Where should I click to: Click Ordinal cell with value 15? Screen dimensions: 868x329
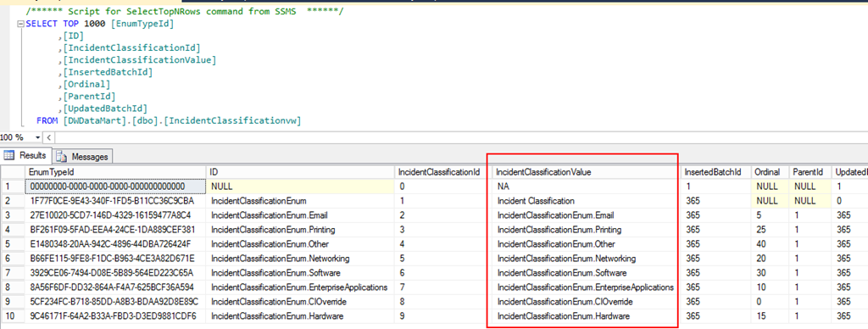(770, 316)
